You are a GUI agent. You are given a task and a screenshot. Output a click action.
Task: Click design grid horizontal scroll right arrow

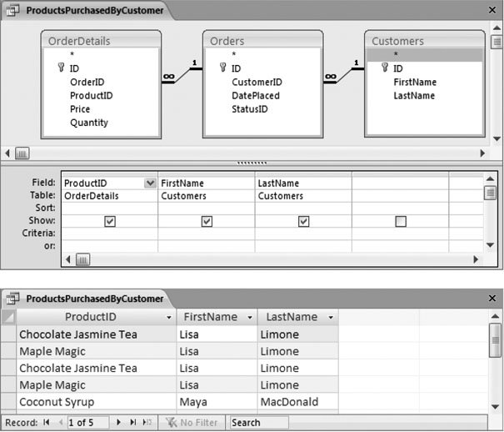click(x=476, y=259)
